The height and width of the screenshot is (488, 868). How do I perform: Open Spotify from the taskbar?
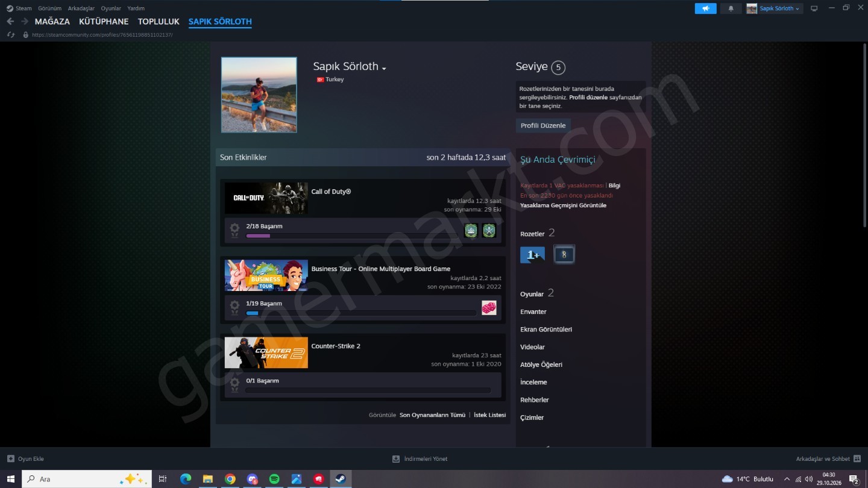274,479
